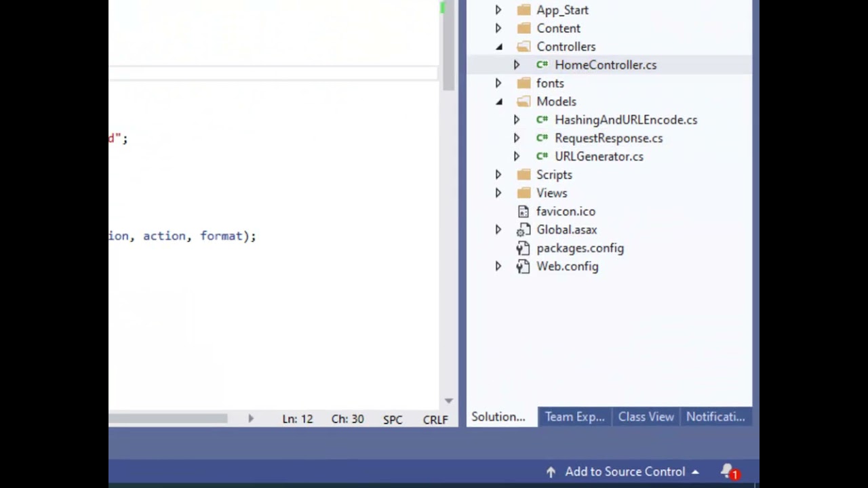
Task: Expand HashingAndURLEncode.cs node arrow
Action: [x=517, y=120]
